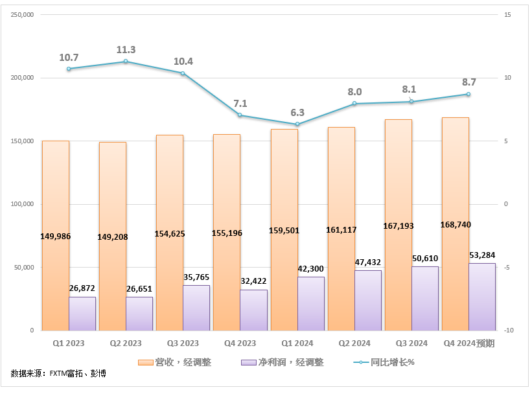
Task: Select the Q4 2024 net profit bar 53,284
Action: click(482, 297)
